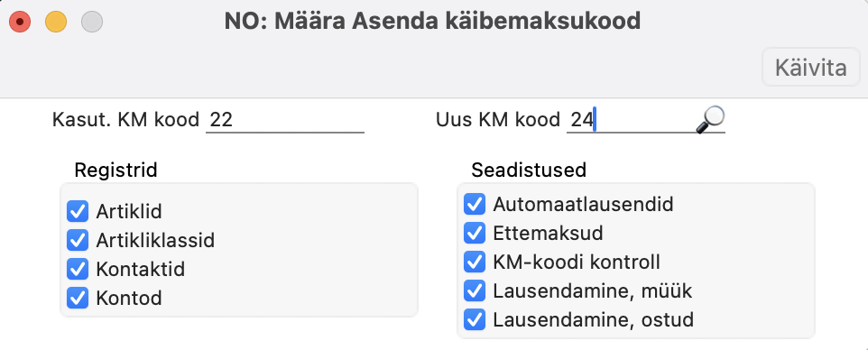Toggle Lausendamine, müük checkbox

click(475, 290)
